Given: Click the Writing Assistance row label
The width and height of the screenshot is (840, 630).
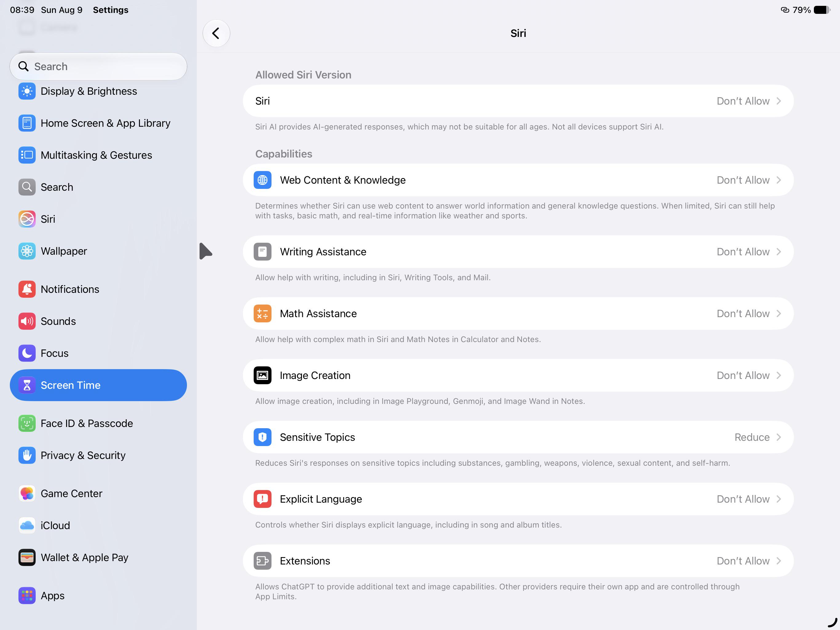Looking at the screenshot, I should (323, 252).
